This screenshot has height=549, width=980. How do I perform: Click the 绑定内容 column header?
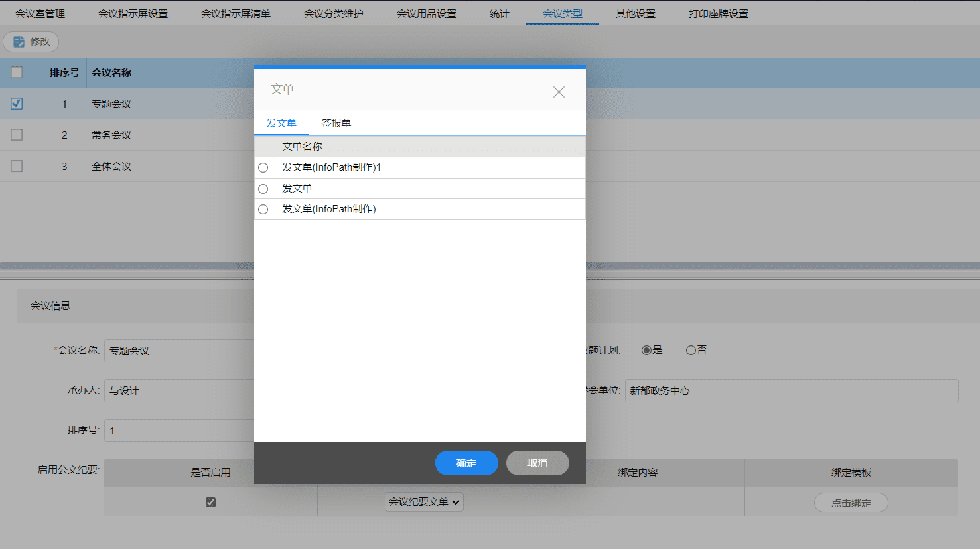pos(638,473)
